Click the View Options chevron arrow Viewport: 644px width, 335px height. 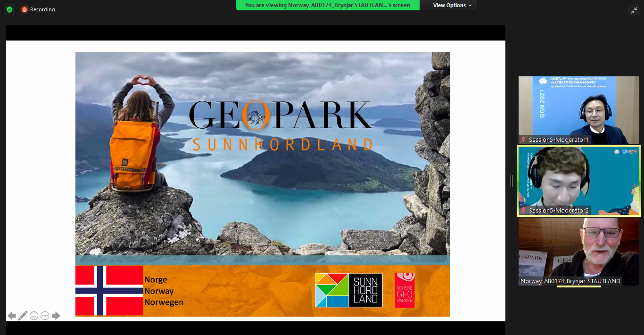(x=470, y=5)
